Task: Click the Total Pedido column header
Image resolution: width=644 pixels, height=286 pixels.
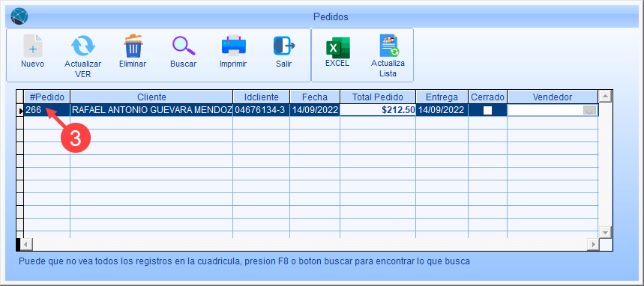Action: (378, 97)
